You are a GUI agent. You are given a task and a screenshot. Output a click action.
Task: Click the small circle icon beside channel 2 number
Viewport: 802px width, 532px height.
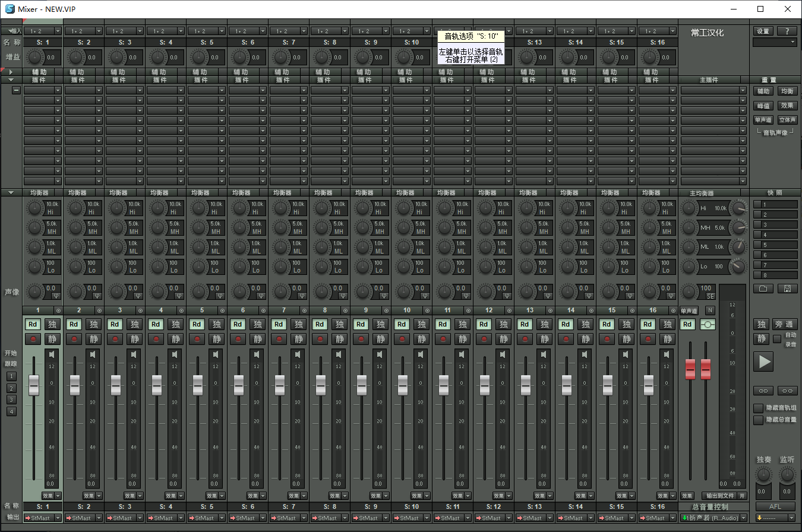click(99, 311)
